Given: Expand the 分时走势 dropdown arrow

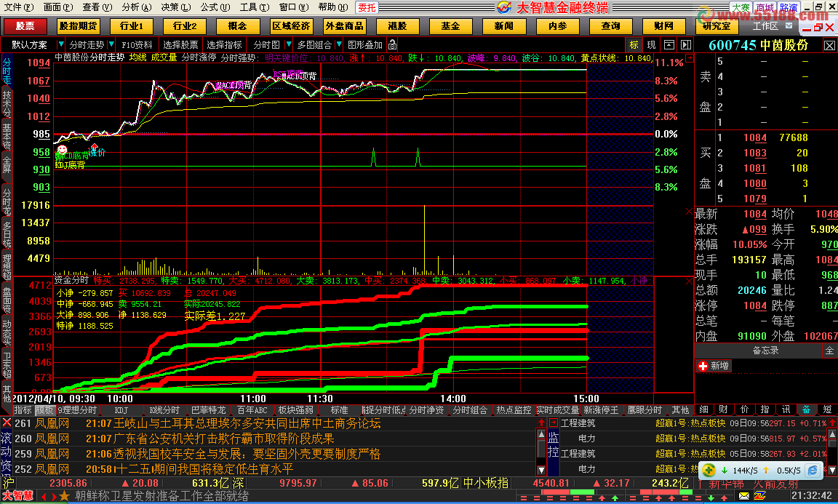Looking at the screenshot, I should (111, 44).
